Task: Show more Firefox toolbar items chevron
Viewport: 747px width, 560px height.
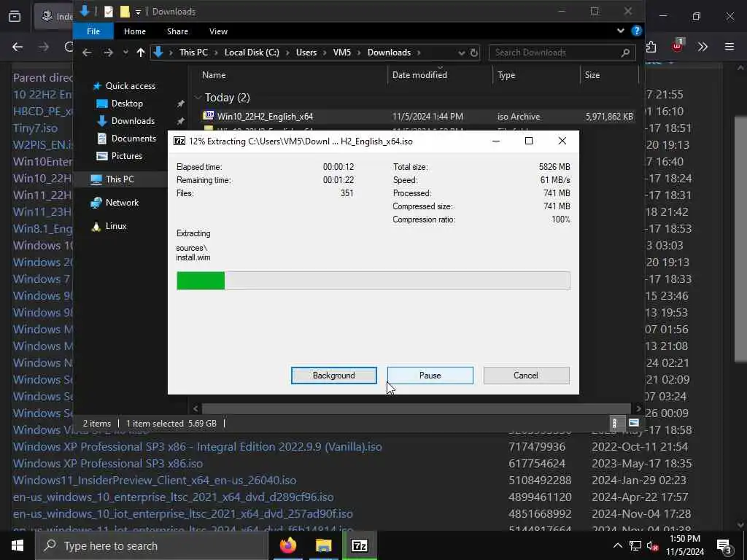Action: click(703, 47)
